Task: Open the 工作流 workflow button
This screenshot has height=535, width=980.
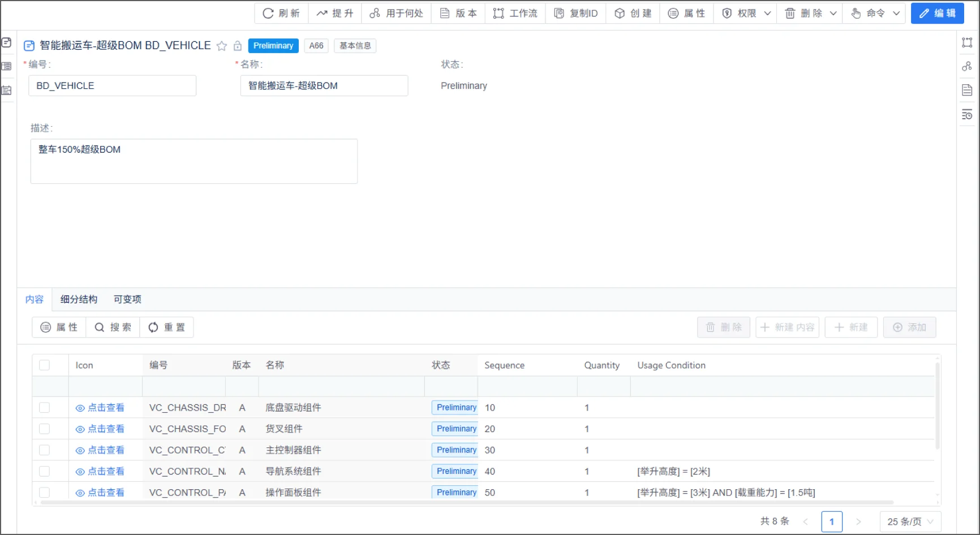Action: click(515, 13)
